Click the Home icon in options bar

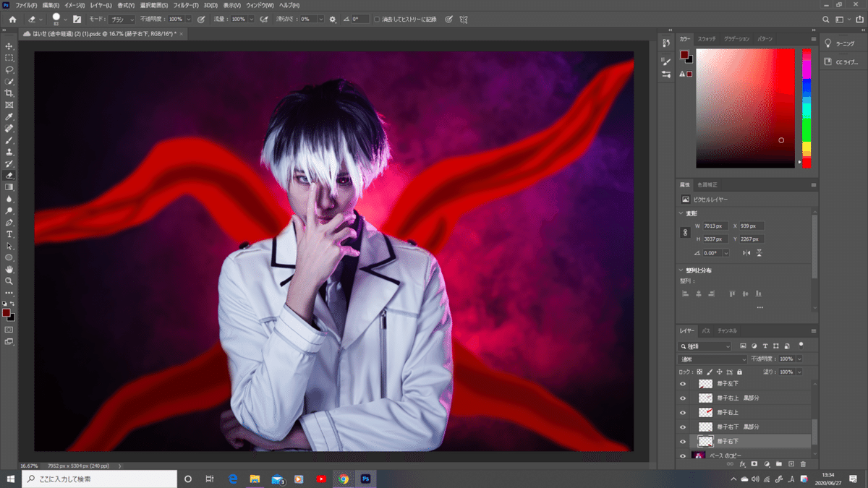[x=12, y=19]
